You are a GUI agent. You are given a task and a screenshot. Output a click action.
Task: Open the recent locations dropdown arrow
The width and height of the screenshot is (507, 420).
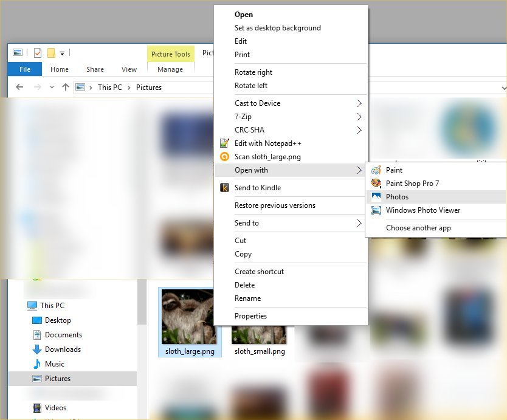52,87
